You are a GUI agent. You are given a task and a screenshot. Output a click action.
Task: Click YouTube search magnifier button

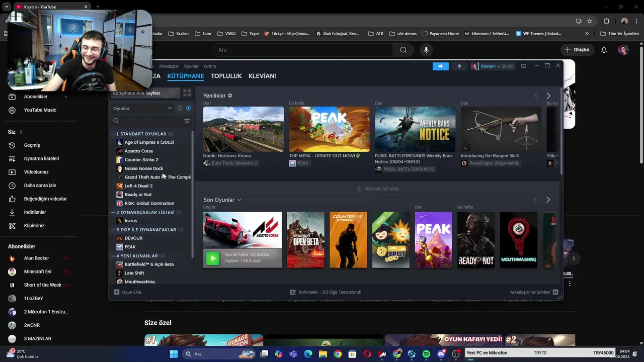(x=403, y=50)
